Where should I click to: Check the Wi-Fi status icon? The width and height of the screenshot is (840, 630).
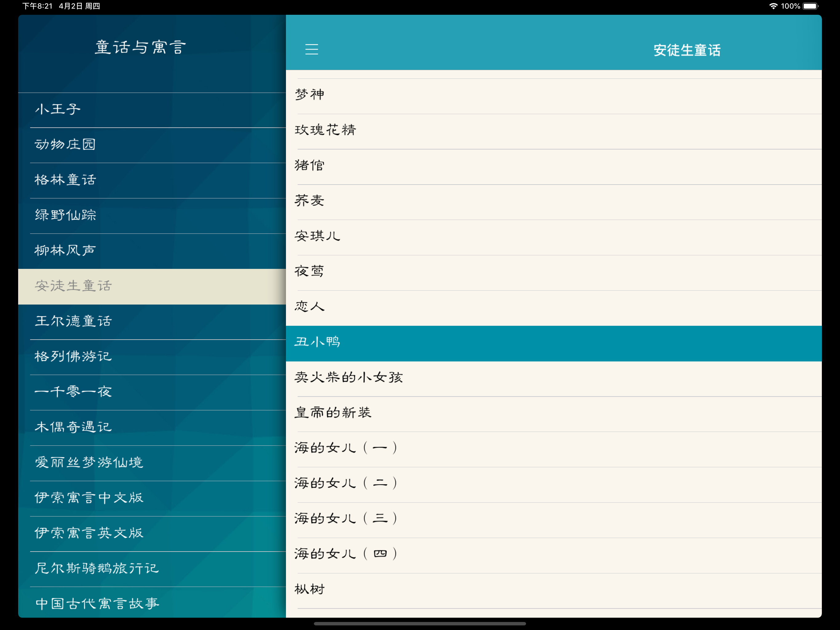click(773, 6)
